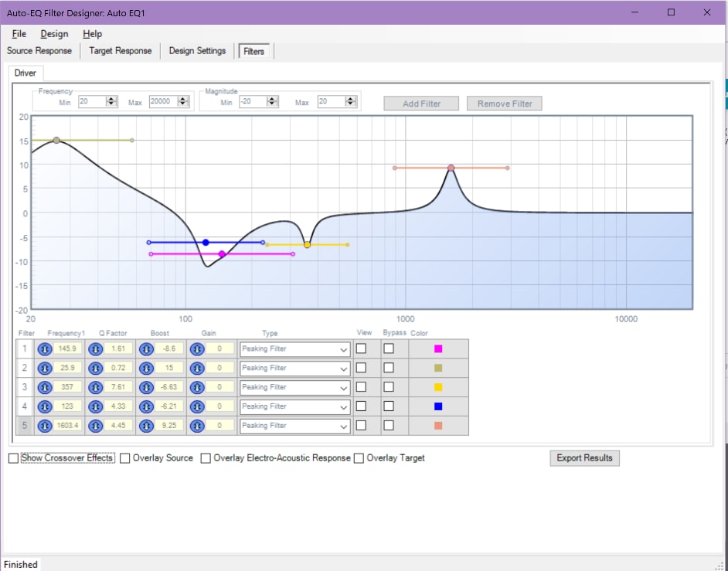Click the Frequency1 adjust knob for filter 1

point(45,349)
